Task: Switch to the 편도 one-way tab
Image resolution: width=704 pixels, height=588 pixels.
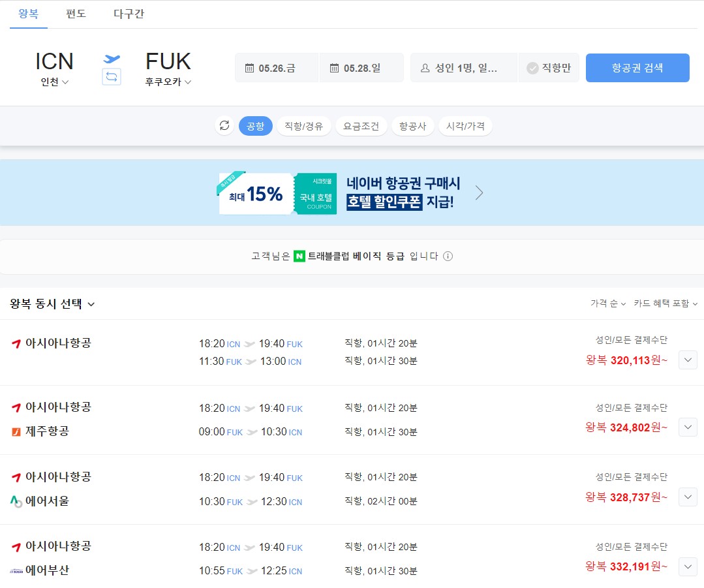Action: click(76, 14)
